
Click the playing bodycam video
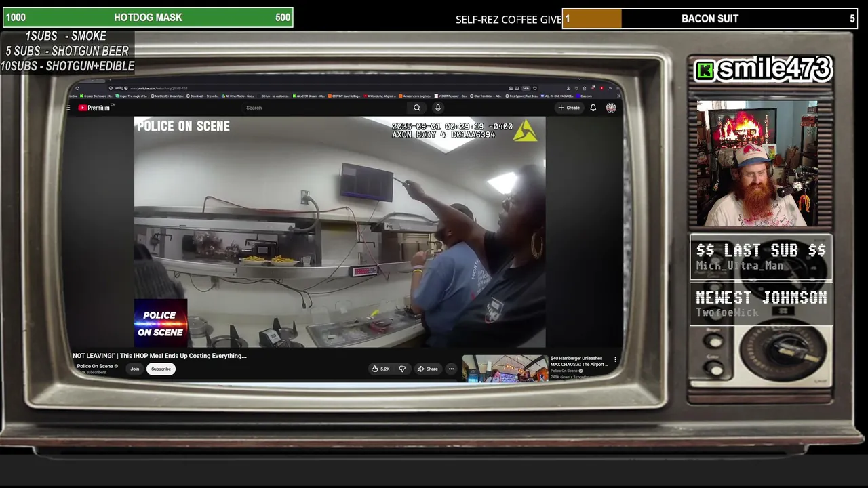340,232
